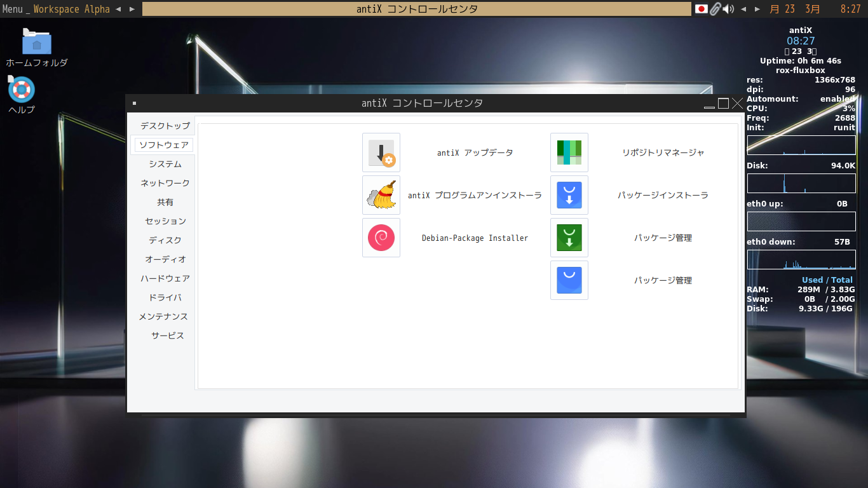Launch the antiX アップデータ icon
The height and width of the screenshot is (488, 868).
tap(381, 152)
